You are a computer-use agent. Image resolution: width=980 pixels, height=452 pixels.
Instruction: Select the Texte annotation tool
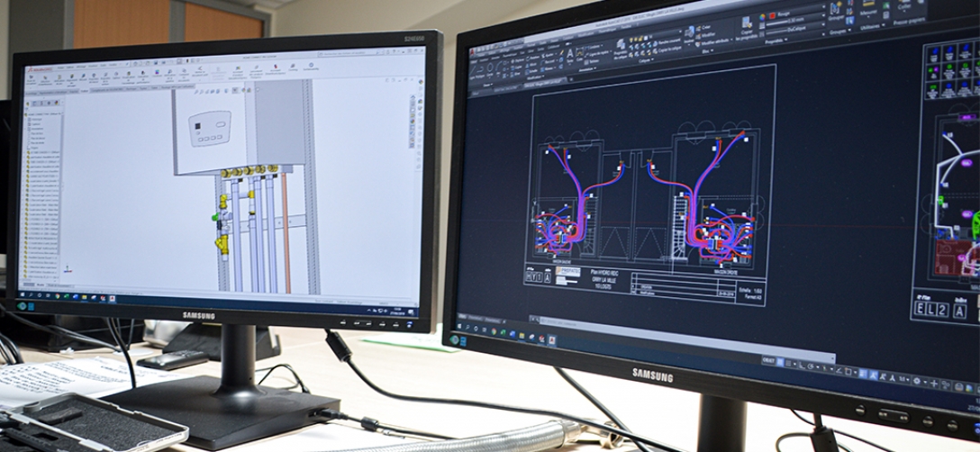570,56
